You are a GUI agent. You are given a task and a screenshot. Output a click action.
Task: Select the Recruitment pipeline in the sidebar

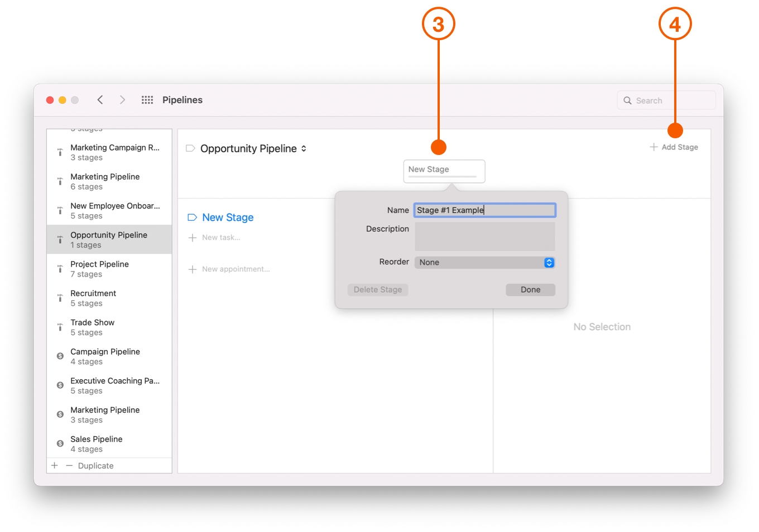109,298
